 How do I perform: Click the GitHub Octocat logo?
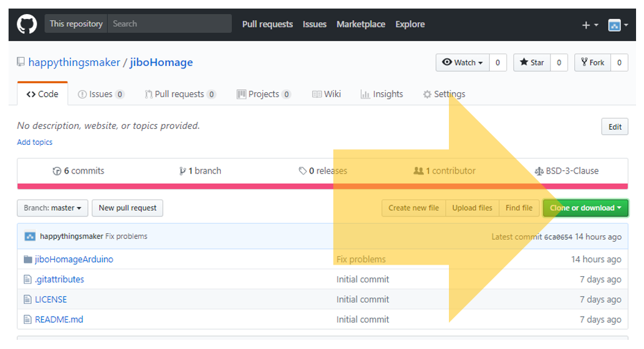[27, 24]
